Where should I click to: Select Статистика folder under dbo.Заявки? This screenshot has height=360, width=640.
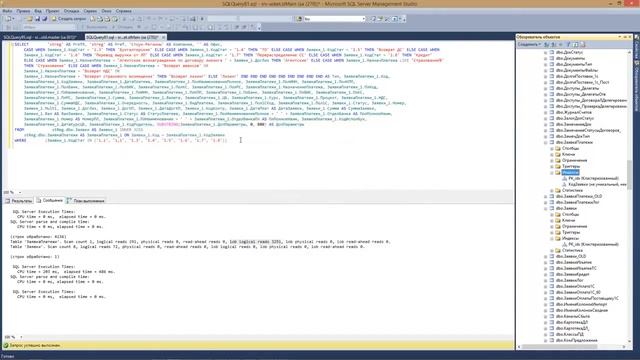point(572,251)
